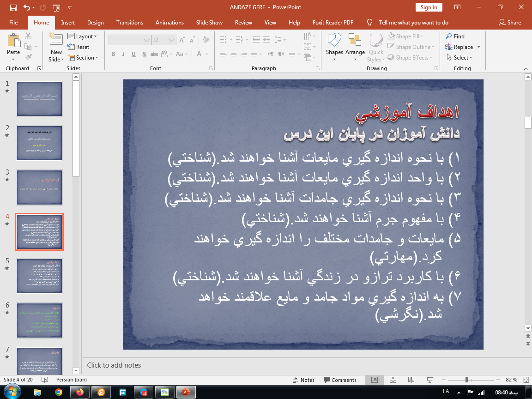The height and width of the screenshot is (399, 532).
Task: Switch to the Slide Show tab
Action: [x=209, y=23]
